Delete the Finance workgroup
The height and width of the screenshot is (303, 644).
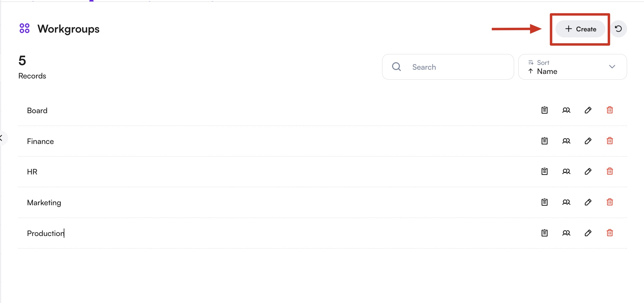[610, 141]
